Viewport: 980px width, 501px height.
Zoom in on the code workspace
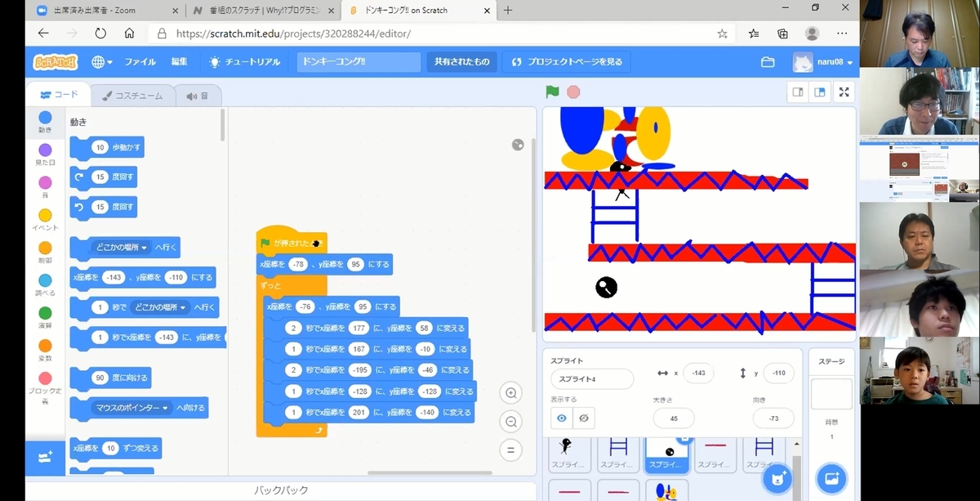pyautogui.click(x=511, y=393)
